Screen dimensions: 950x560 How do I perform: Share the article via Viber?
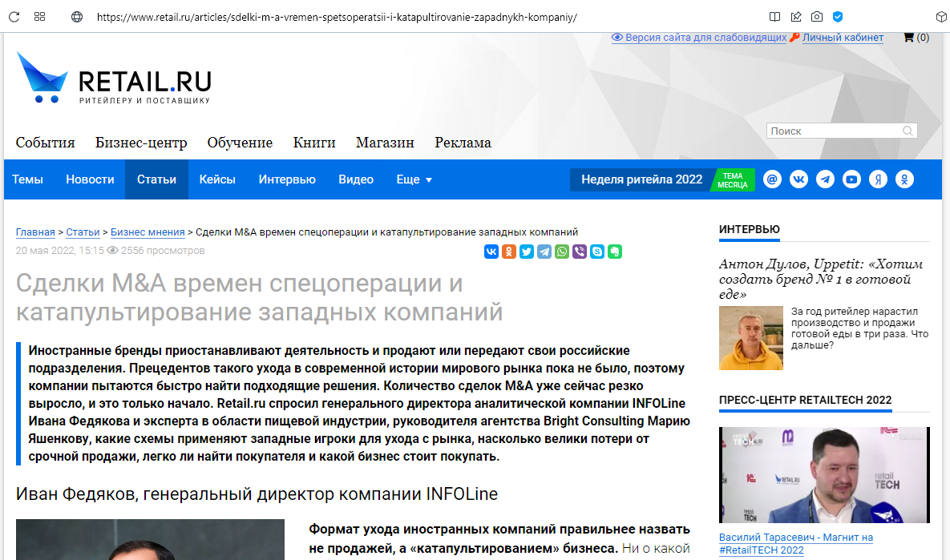580,252
